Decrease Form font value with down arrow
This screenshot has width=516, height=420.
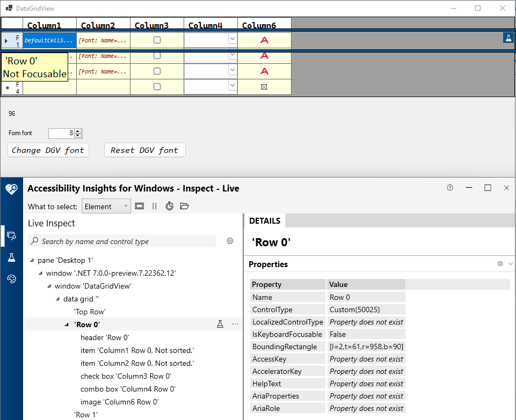[x=78, y=135]
